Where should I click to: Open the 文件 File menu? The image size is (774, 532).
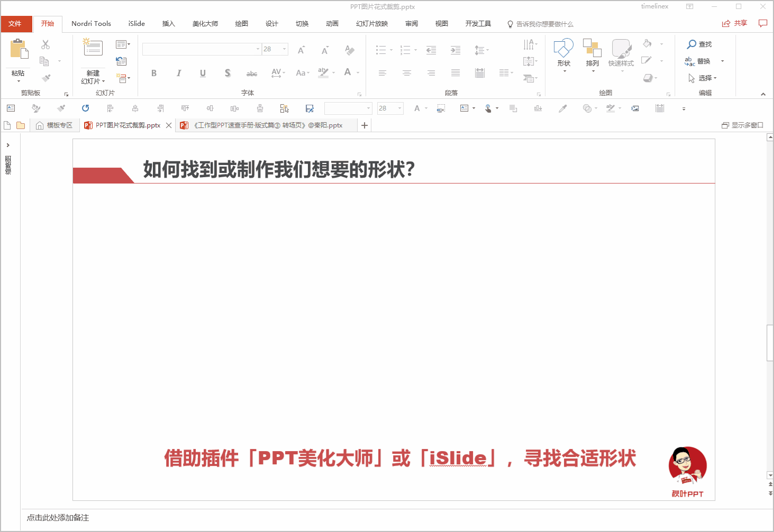tap(15, 24)
